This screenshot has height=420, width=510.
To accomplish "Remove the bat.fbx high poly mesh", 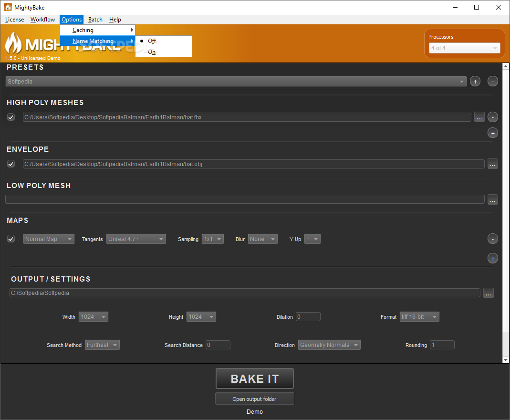I will tap(492, 117).
